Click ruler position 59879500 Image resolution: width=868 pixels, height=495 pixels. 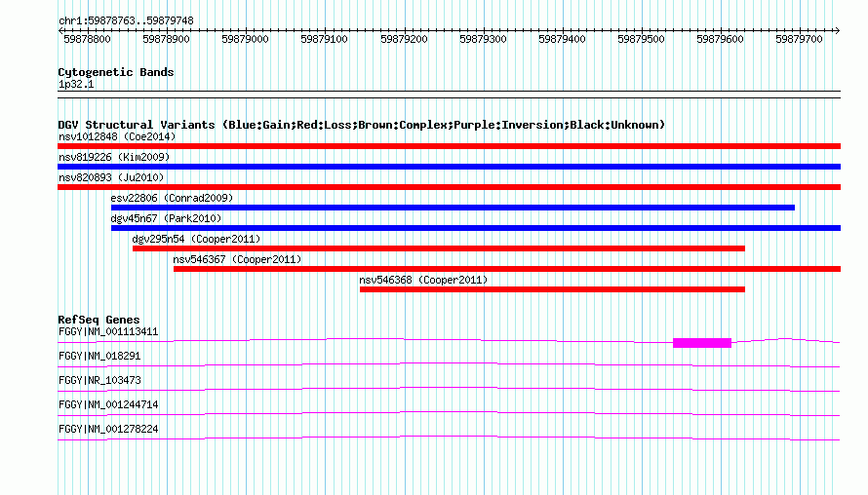(x=641, y=39)
